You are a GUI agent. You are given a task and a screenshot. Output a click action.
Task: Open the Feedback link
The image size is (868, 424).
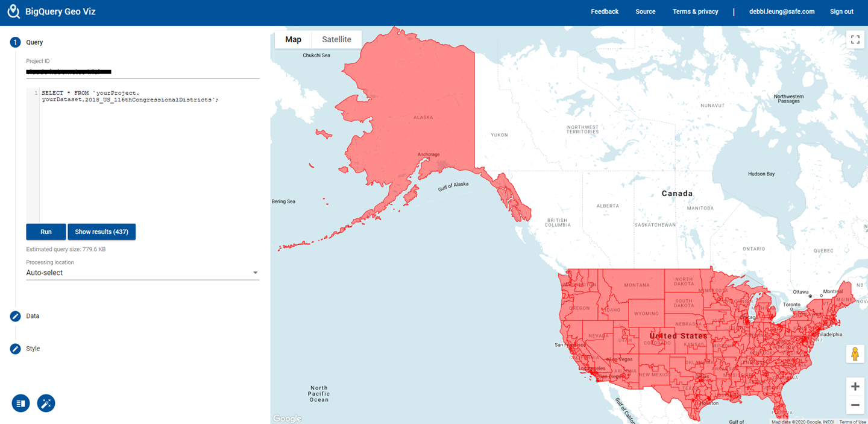605,11
